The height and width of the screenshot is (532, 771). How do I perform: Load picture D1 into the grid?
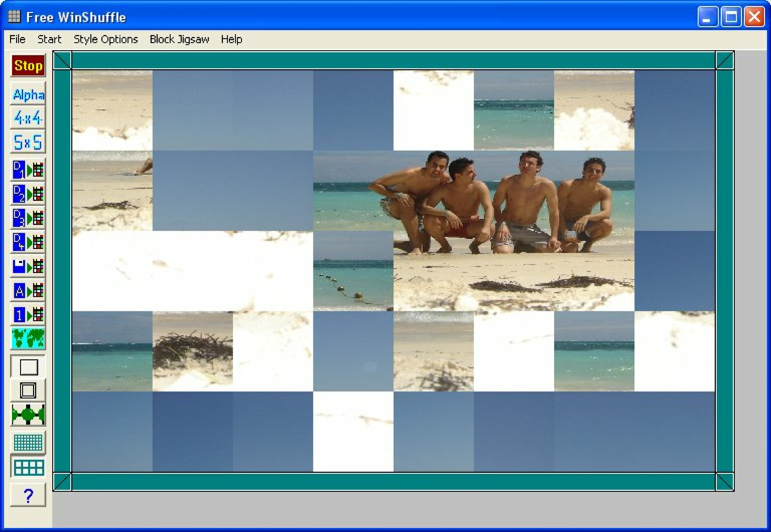point(28,170)
